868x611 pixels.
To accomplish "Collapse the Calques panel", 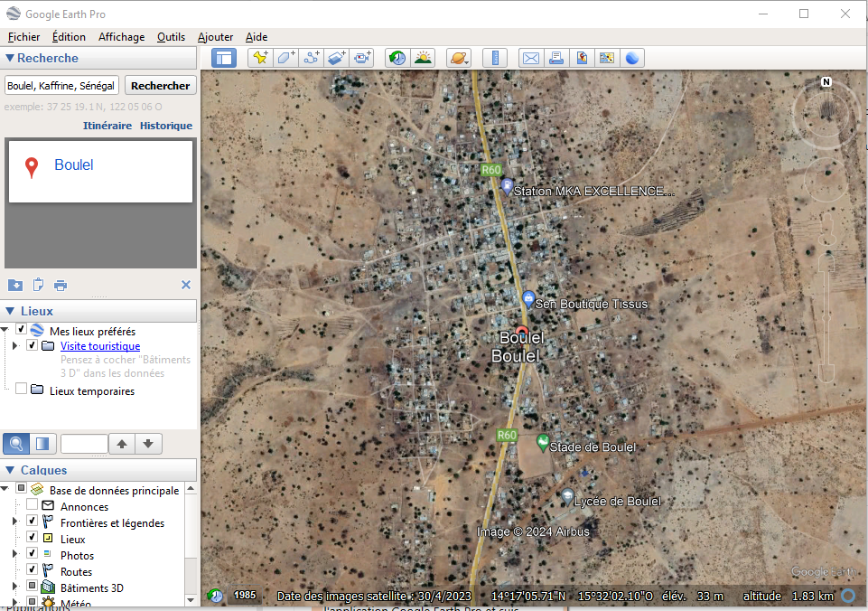I will (x=10, y=470).
